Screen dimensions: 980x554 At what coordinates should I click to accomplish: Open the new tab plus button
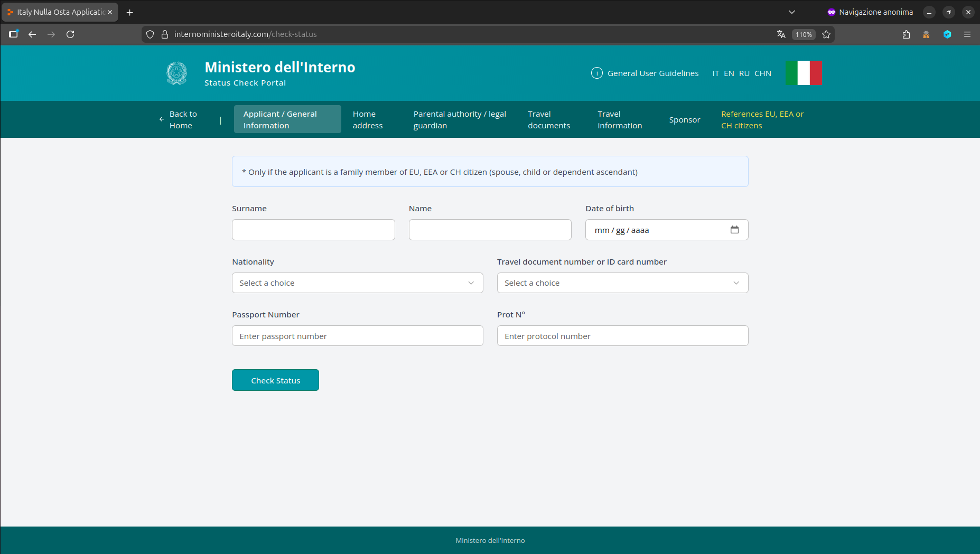(x=130, y=12)
